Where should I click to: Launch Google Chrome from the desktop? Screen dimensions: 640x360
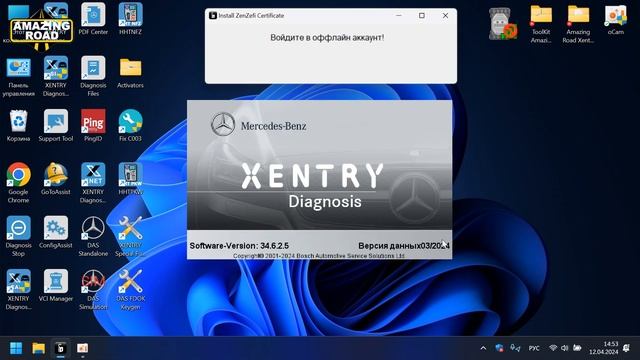18,183
